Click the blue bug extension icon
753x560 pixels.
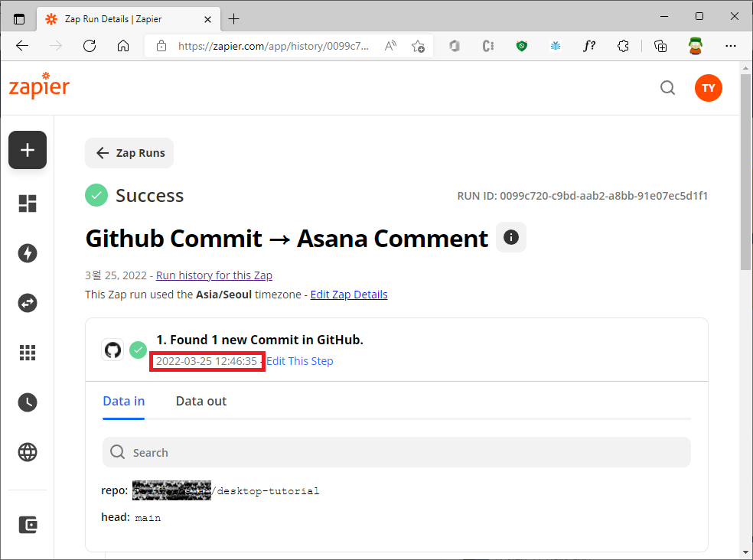point(555,46)
